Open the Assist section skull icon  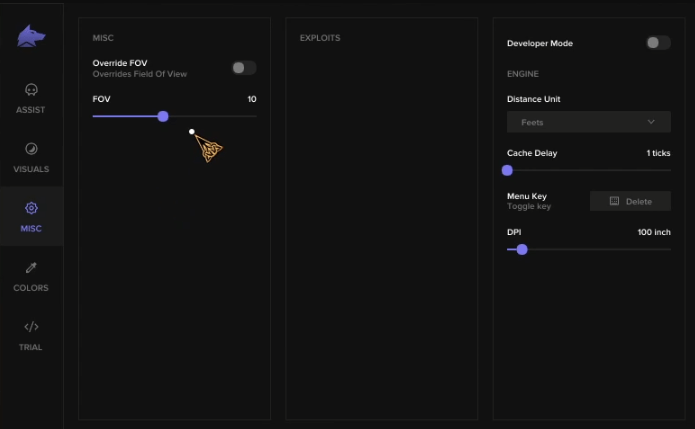[x=31, y=90]
